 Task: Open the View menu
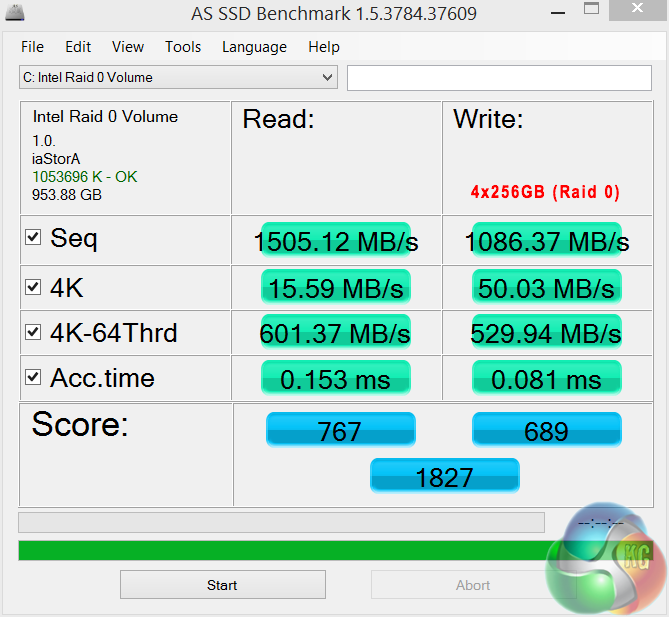[128, 47]
